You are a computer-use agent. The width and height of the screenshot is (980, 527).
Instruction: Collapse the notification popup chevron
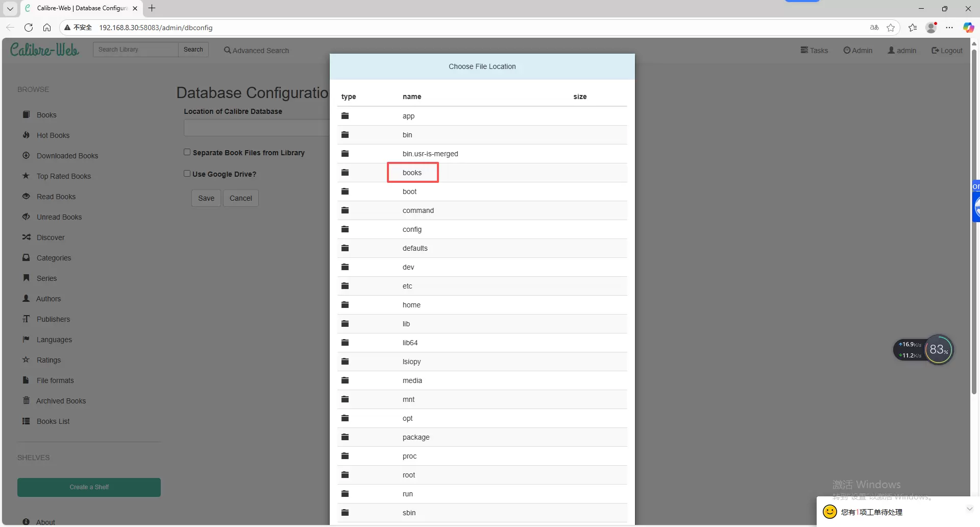click(x=969, y=509)
